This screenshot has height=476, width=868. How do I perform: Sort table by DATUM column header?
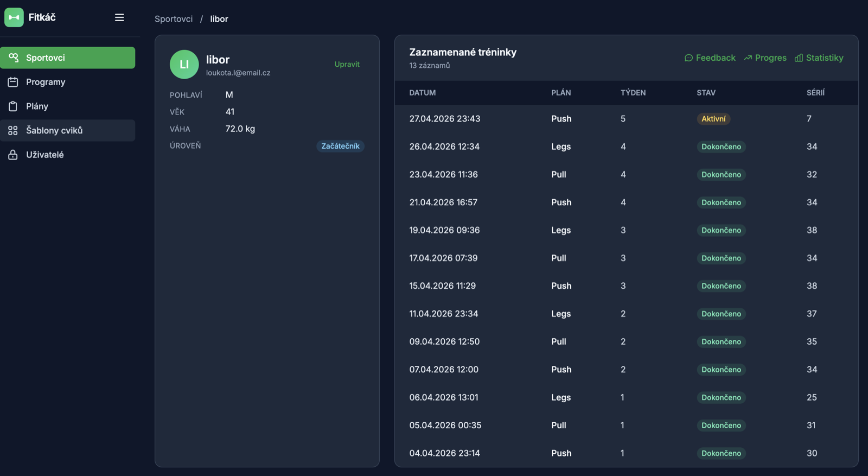(423, 93)
